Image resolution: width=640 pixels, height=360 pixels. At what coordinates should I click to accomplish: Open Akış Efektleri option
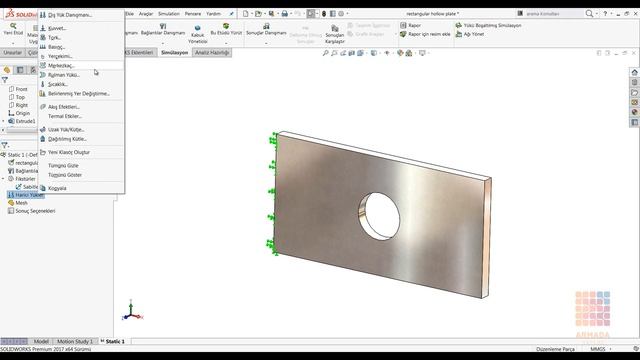click(x=81, y=107)
